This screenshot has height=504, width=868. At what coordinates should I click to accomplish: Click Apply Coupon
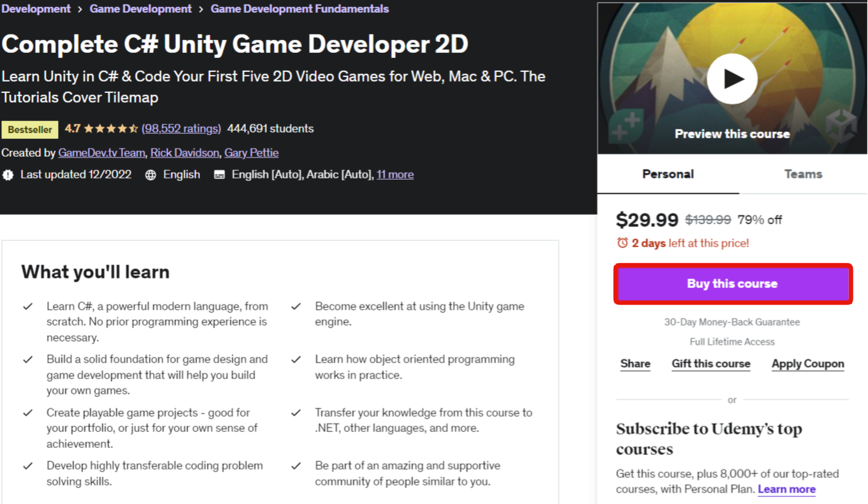807,364
